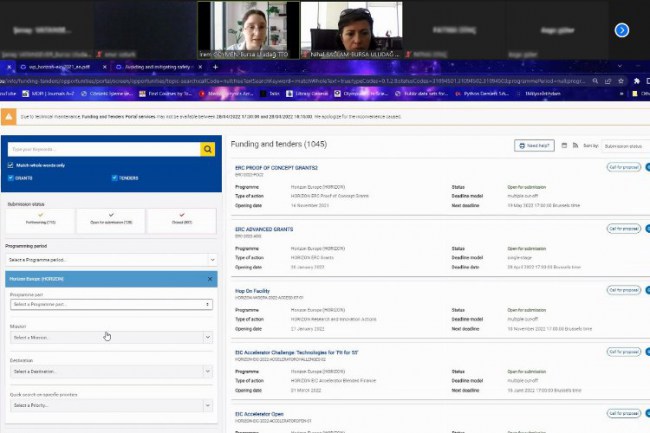Viewport: 650px width, 433px height.
Task: Click the yellow warning icon in maintenance banner
Action: tap(9, 117)
